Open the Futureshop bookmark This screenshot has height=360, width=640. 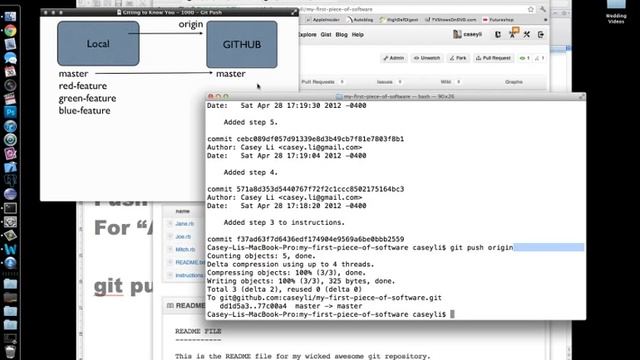(x=498, y=20)
